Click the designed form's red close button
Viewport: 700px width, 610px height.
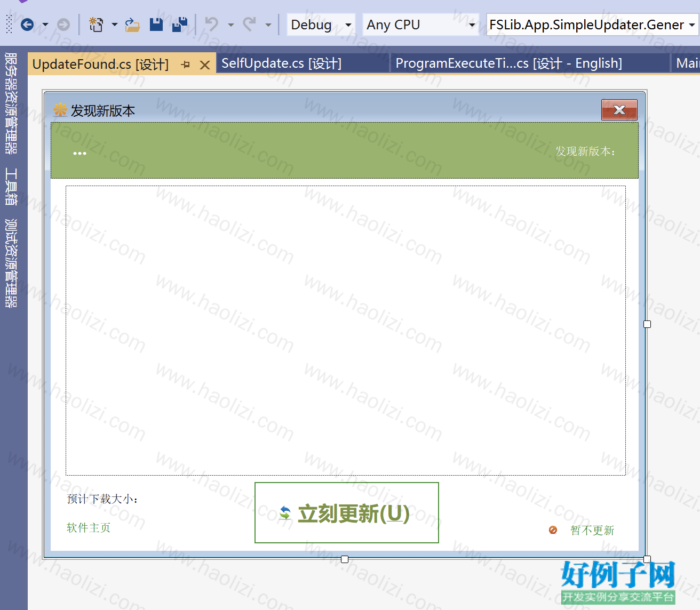[619, 110]
